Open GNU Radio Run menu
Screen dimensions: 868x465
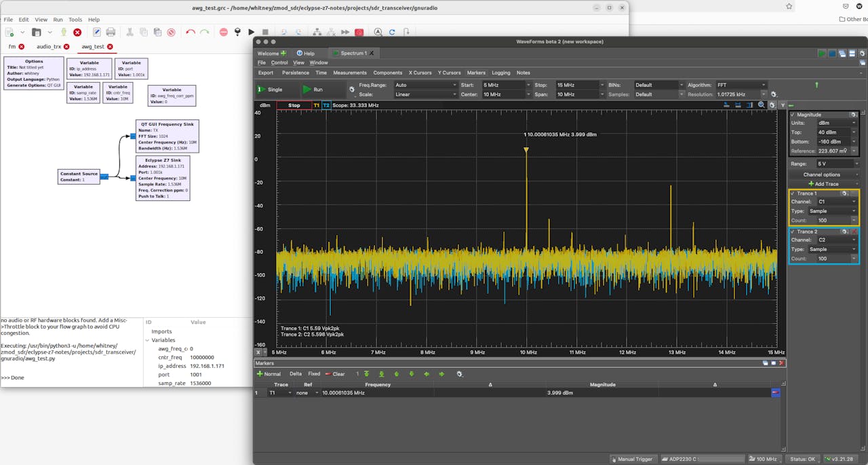[x=58, y=20]
